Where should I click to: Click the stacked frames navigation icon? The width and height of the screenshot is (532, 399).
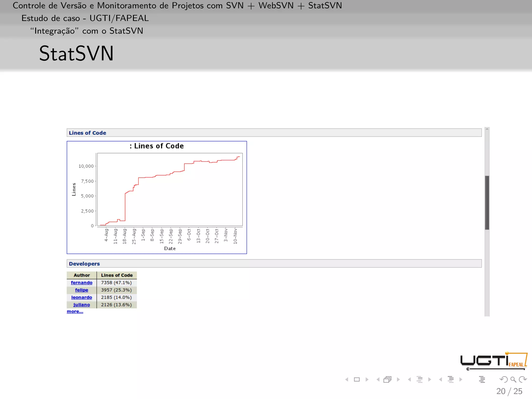pyautogui.click(x=388, y=380)
